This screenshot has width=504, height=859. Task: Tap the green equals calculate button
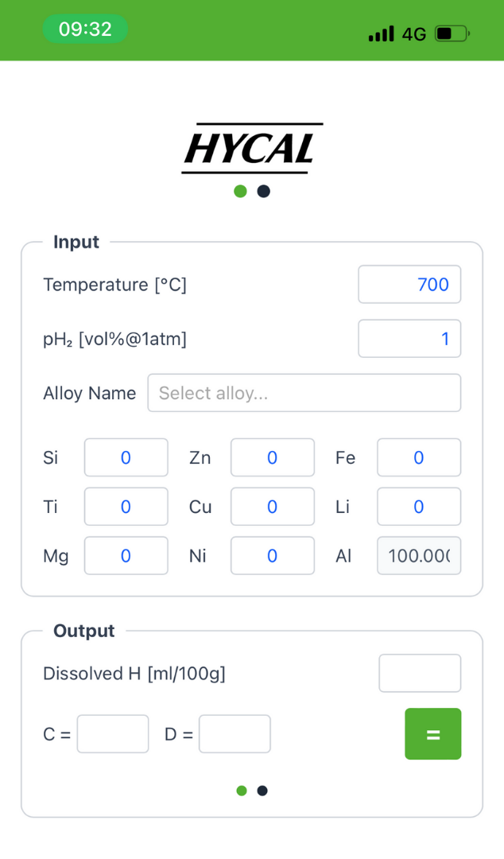tap(432, 733)
